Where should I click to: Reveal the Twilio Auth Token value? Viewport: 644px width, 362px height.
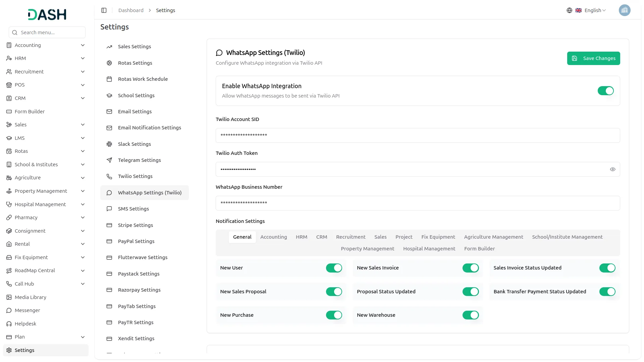[x=613, y=169]
